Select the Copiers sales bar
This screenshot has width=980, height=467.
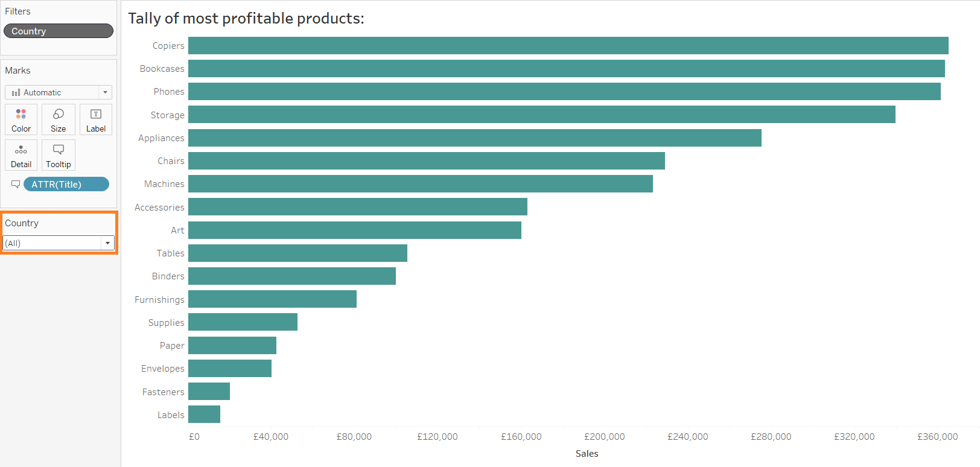tap(568, 46)
